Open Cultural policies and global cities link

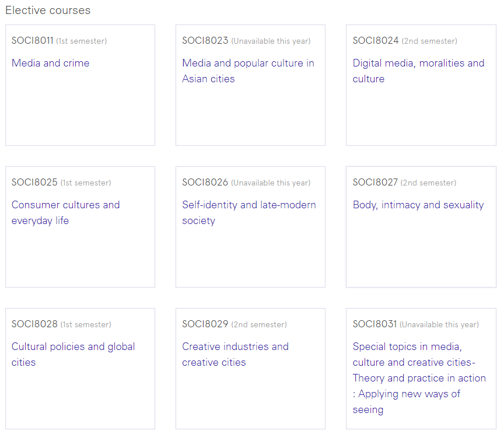73,354
